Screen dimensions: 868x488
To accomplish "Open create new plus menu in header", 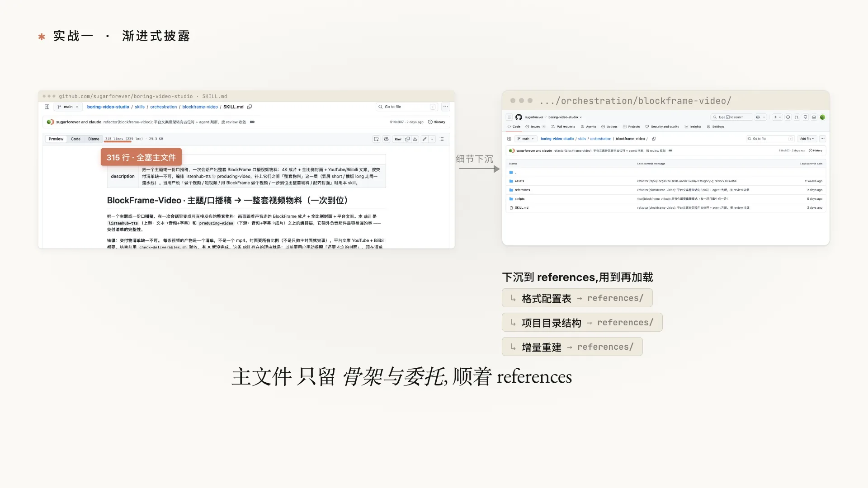I will [x=777, y=117].
